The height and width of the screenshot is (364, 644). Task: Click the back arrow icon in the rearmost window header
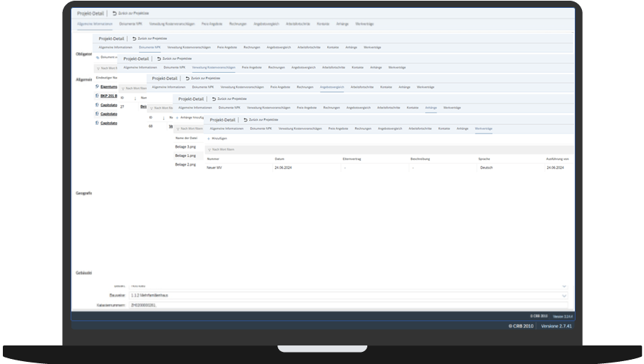coord(114,14)
